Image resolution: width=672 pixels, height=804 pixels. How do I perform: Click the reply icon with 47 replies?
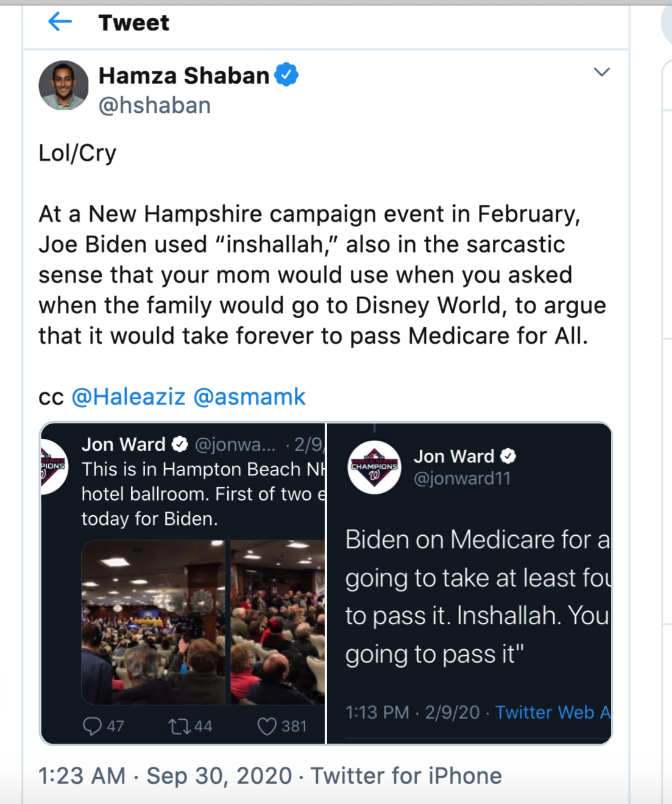(92, 726)
